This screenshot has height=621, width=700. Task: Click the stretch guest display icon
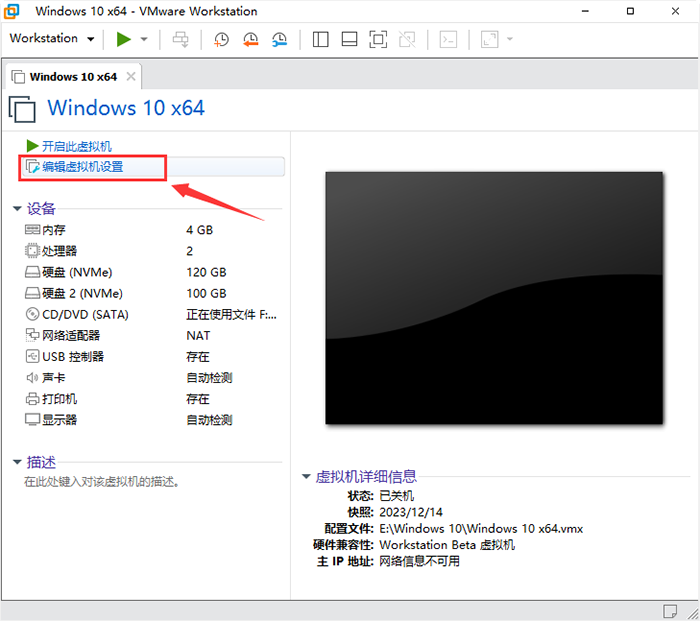(x=489, y=39)
